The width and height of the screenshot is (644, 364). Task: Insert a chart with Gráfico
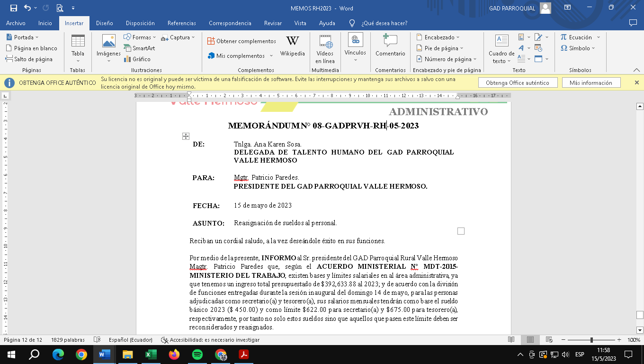[x=137, y=59]
